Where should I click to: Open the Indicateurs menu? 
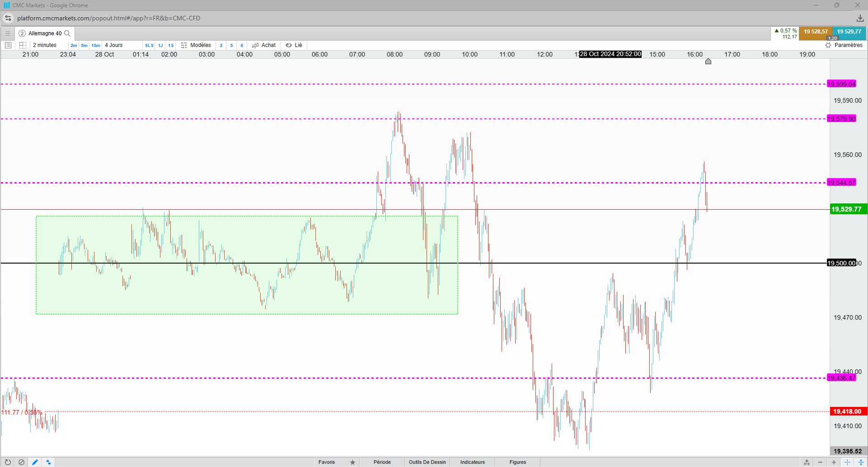coord(473,462)
